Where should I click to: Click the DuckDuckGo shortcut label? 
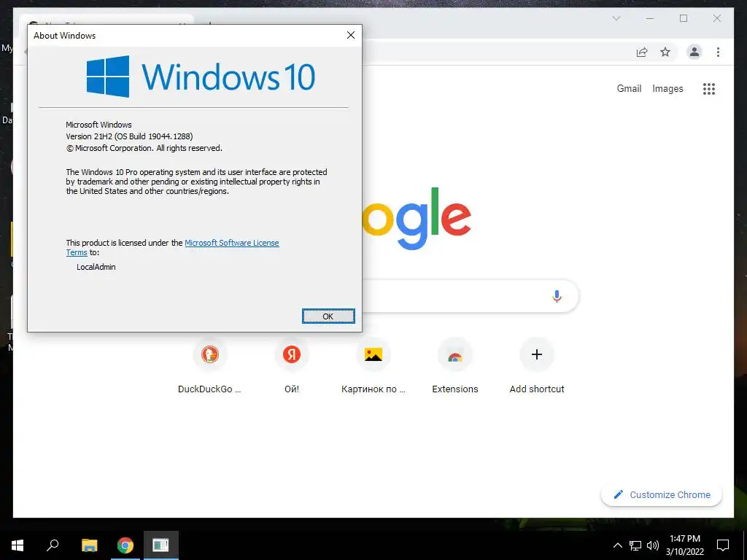209,389
